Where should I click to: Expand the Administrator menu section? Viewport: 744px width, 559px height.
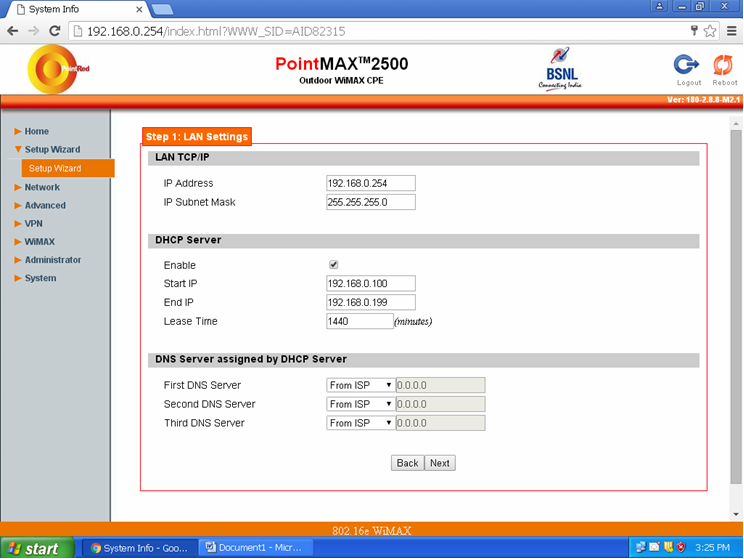click(x=47, y=260)
